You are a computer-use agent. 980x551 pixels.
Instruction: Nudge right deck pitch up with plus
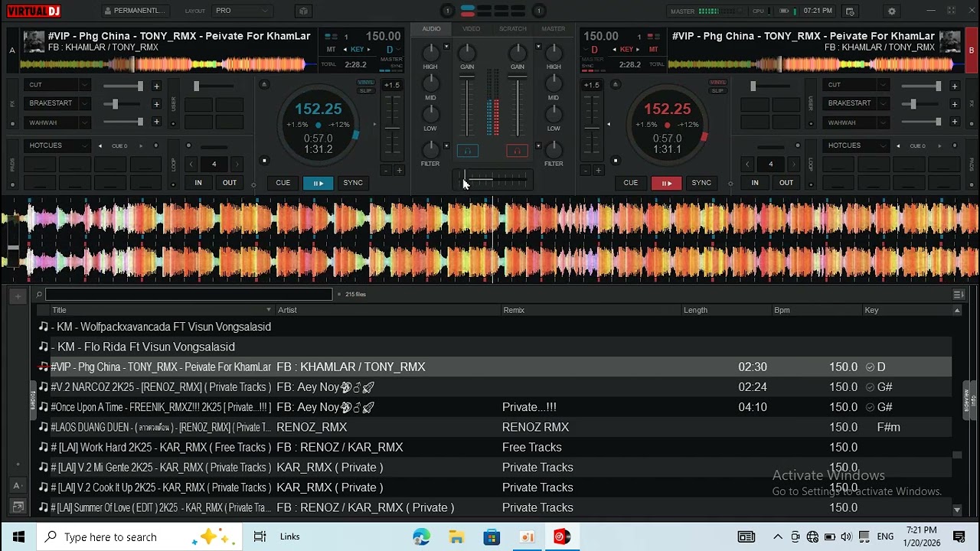(598, 171)
